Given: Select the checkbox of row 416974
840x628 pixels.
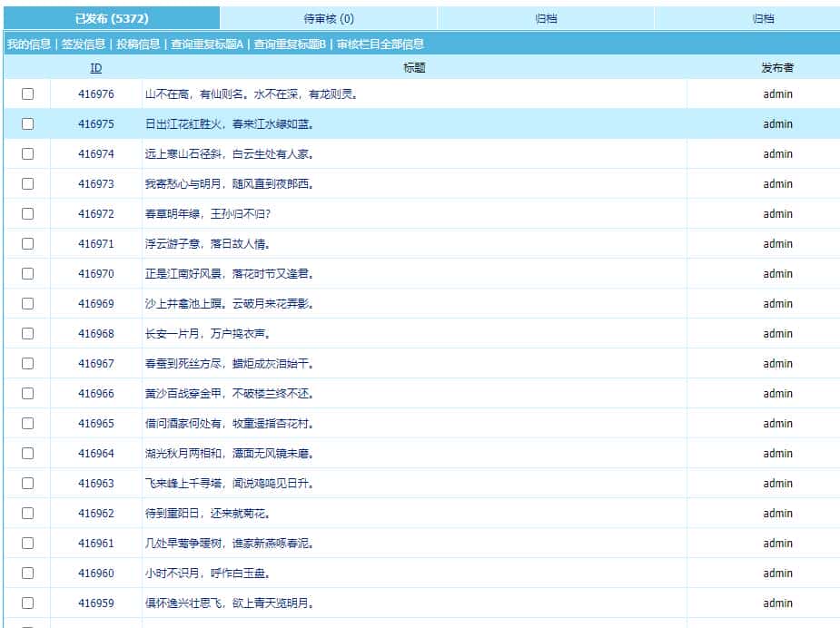Looking at the screenshot, I should [28, 154].
